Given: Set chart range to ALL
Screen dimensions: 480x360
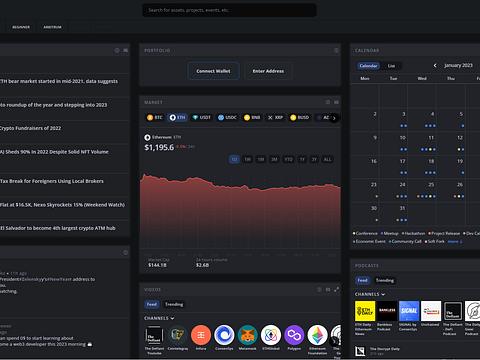Looking at the screenshot, I should click(x=327, y=159).
